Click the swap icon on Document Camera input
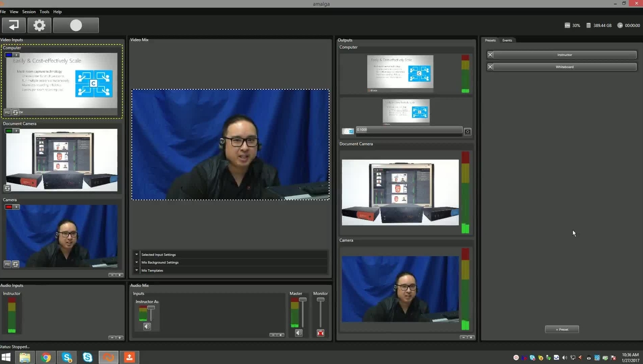The image size is (643, 364). coord(8,188)
